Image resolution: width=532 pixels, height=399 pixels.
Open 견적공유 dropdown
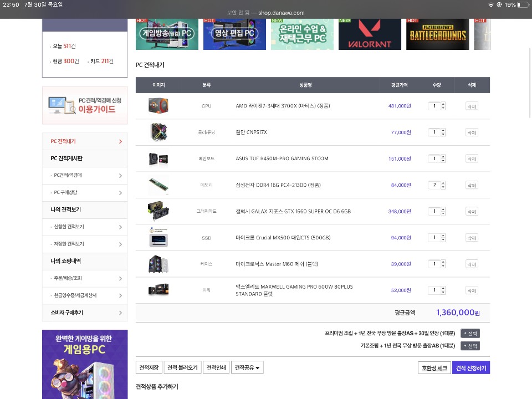click(247, 367)
